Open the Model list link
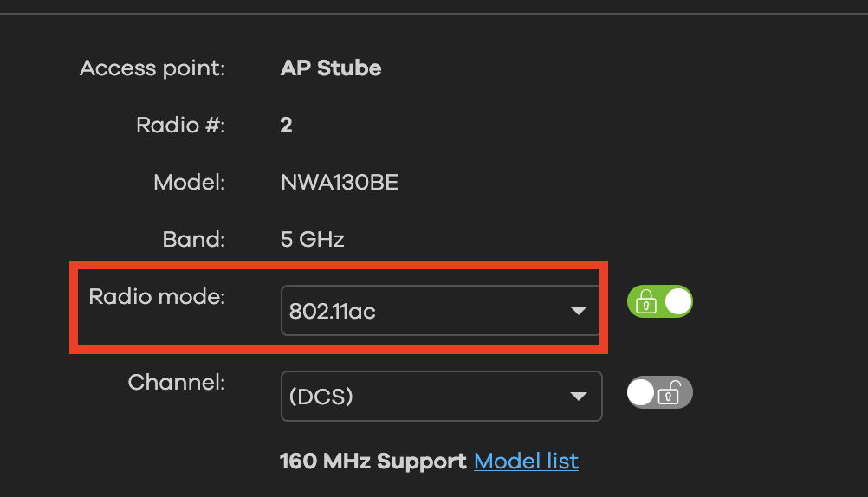868x497 pixels. coord(526,461)
